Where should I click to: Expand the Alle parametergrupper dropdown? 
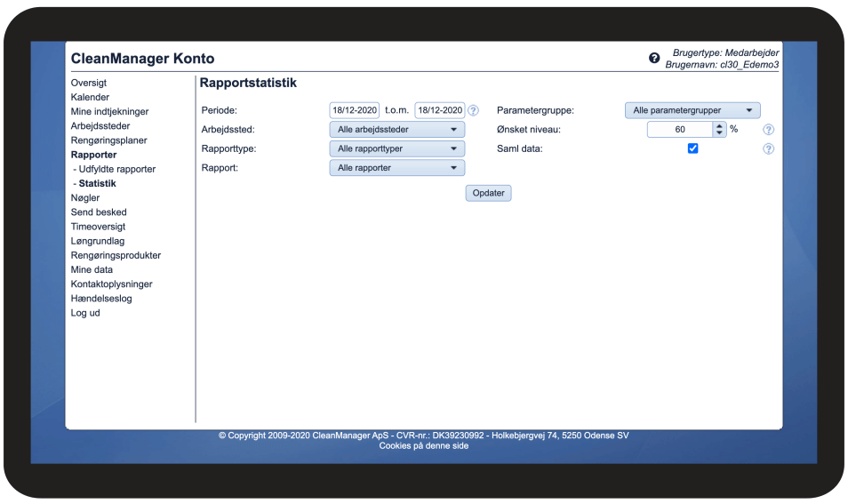pos(692,110)
